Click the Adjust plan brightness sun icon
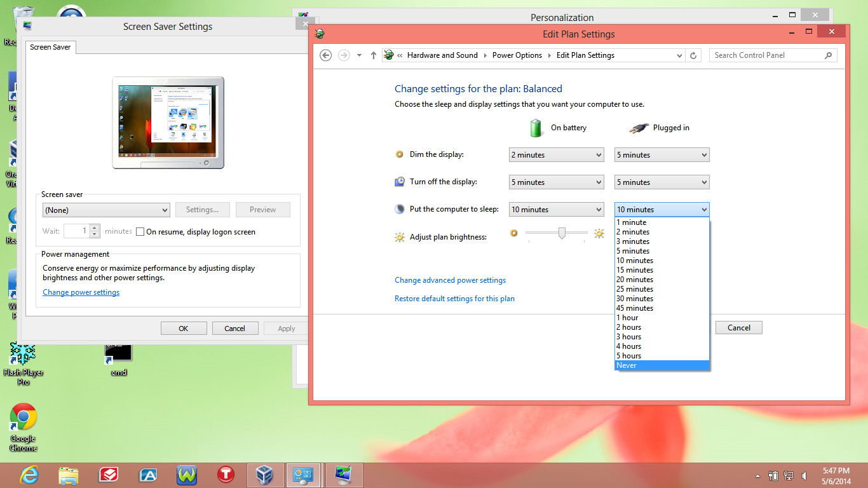This screenshot has width=868, height=488. (400, 237)
